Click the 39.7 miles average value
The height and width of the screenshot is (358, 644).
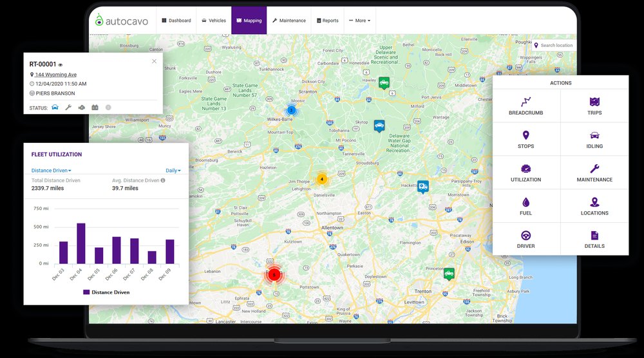click(126, 189)
